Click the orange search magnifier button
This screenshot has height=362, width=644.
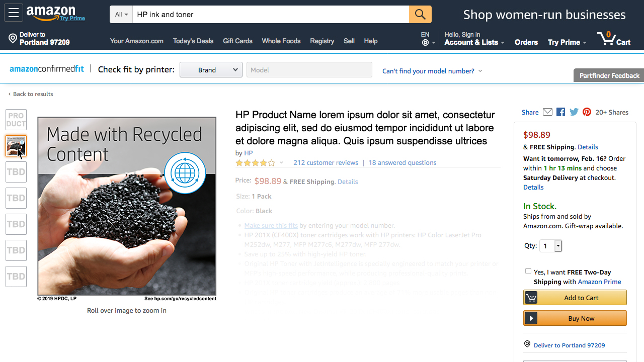(420, 15)
